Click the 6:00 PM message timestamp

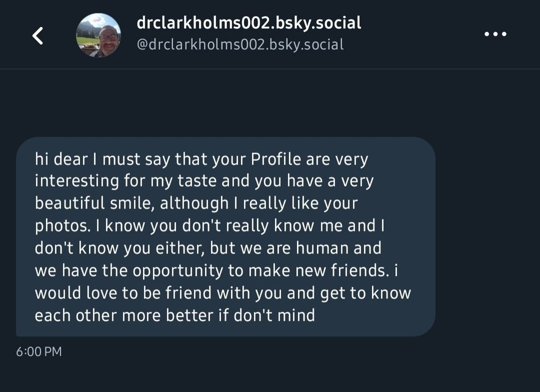click(x=39, y=352)
